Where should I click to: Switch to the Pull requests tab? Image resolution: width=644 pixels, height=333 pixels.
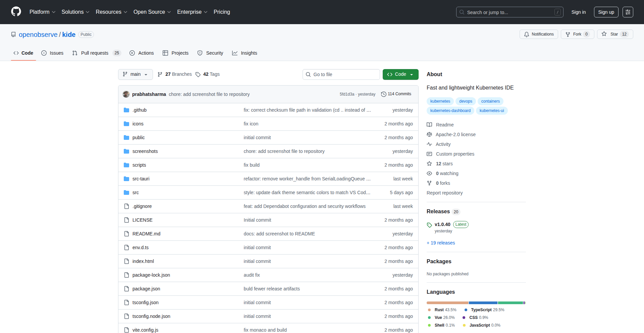pyautogui.click(x=95, y=53)
